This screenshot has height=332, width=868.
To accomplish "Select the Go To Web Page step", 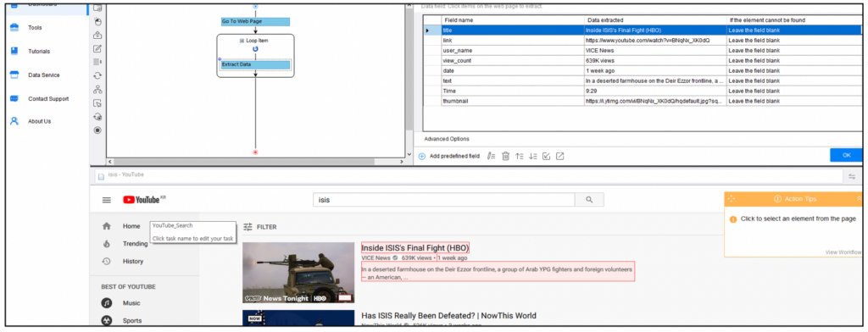I will point(255,21).
